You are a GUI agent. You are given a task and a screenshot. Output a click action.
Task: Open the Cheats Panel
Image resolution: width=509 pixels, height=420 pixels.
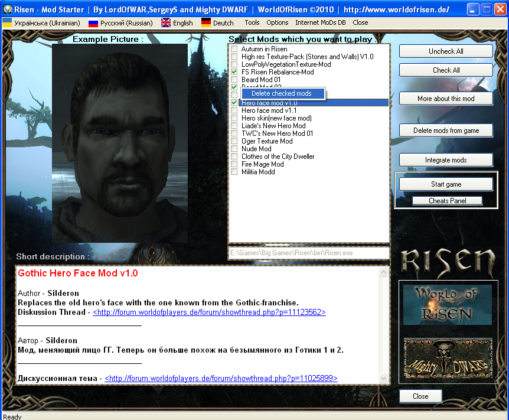(x=448, y=201)
